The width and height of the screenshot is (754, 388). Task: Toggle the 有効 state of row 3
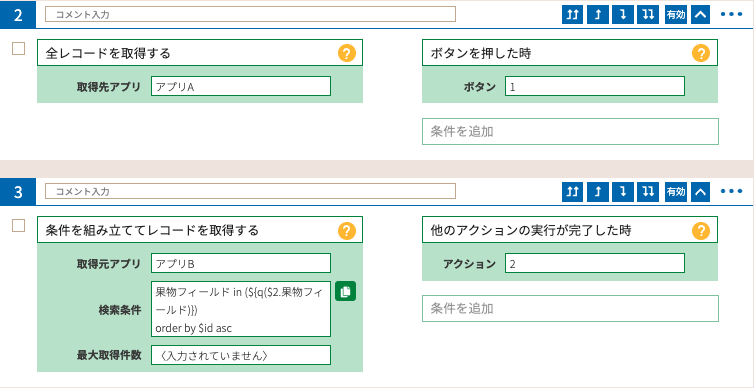[675, 192]
